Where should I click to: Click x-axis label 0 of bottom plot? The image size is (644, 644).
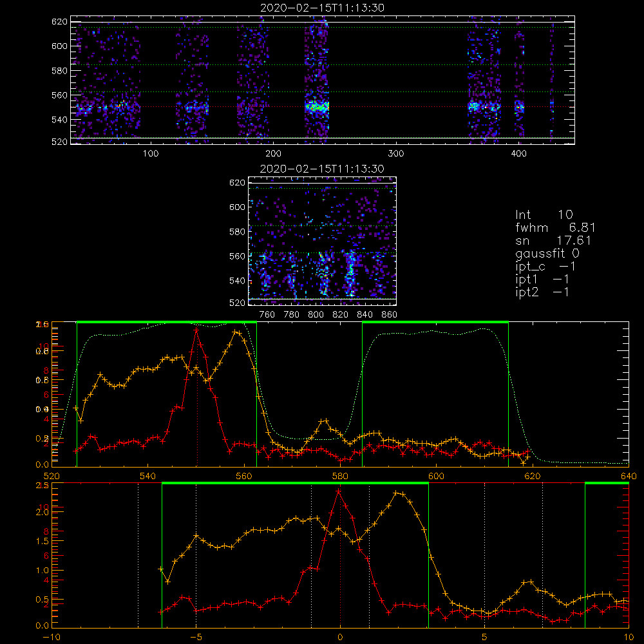(x=340, y=637)
